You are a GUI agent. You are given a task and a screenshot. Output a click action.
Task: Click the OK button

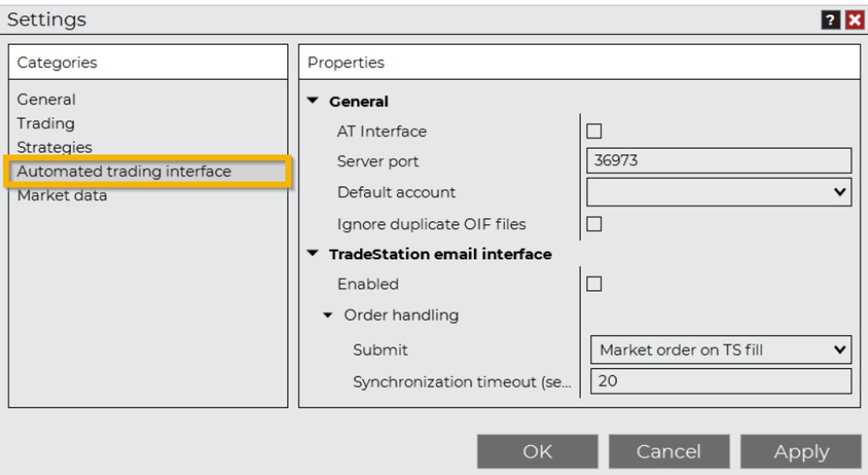(x=537, y=452)
